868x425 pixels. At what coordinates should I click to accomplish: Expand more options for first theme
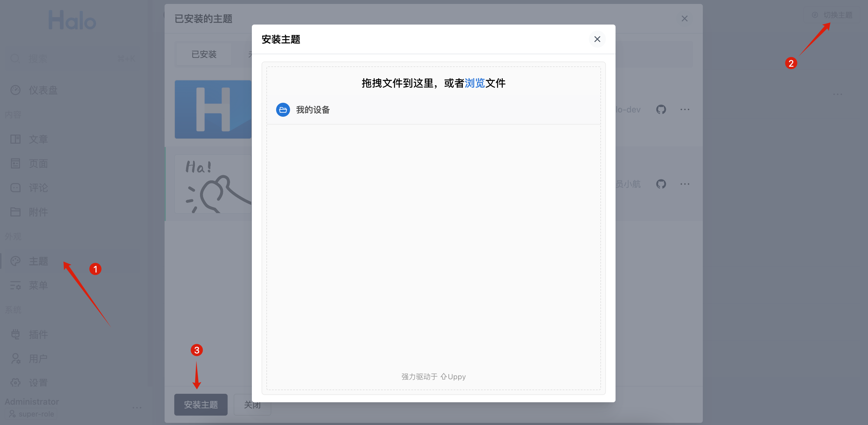[x=684, y=109]
